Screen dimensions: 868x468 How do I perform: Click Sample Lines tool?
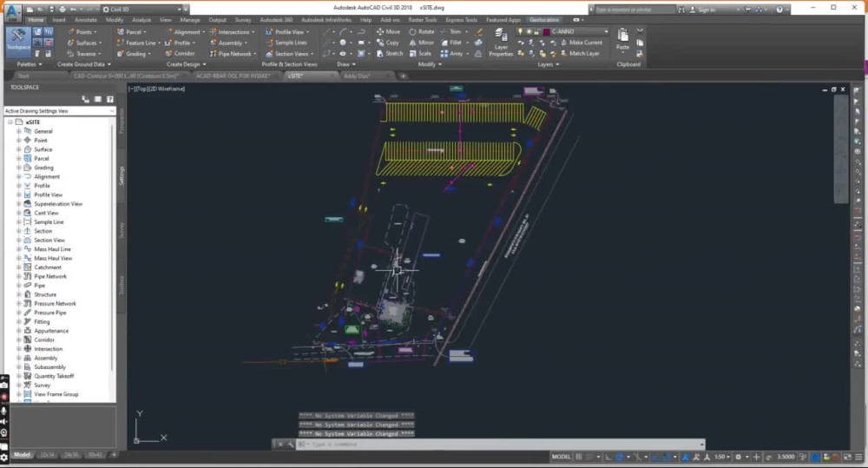coord(286,43)
